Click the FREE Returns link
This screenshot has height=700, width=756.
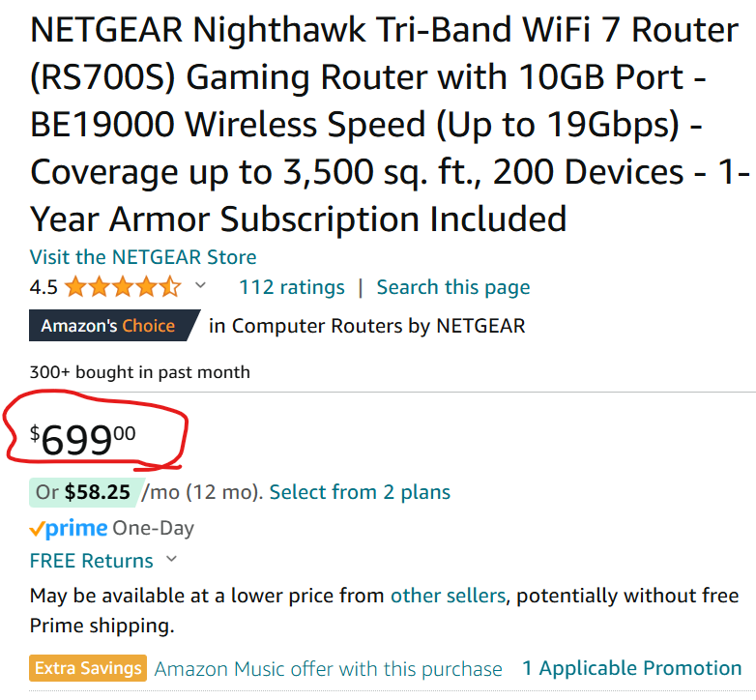point(92,561)
